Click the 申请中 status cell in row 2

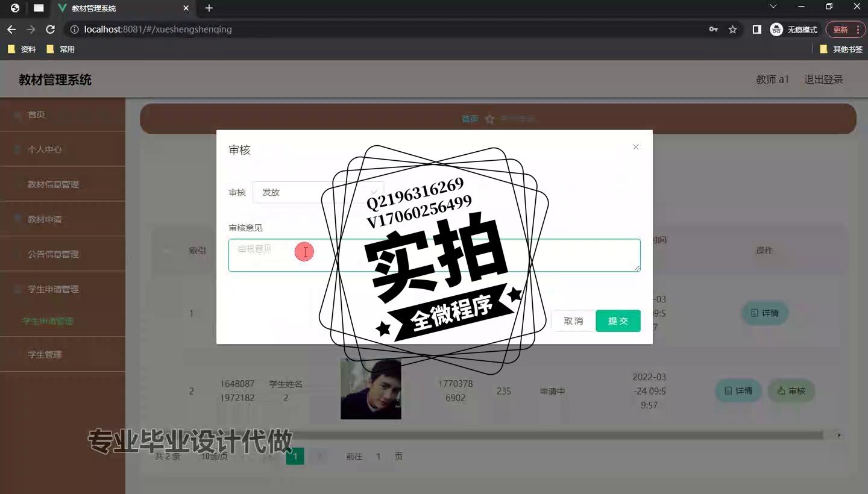click(553, 391)
